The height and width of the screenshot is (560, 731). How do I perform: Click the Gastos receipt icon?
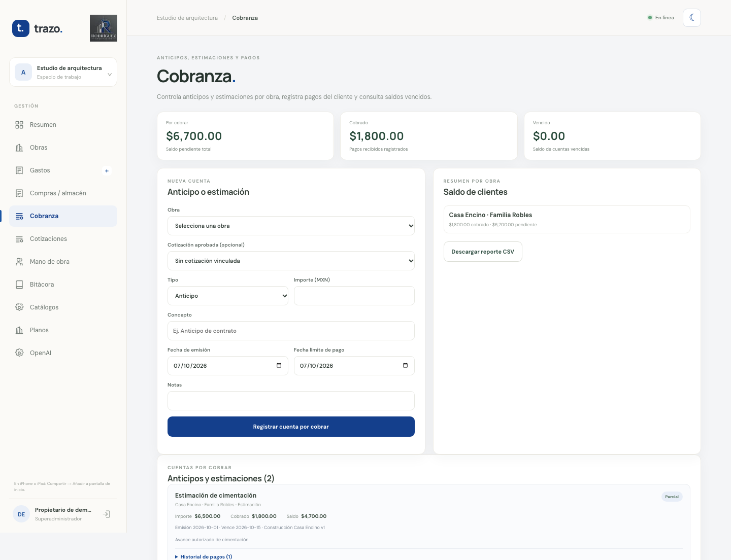(19, 170)
